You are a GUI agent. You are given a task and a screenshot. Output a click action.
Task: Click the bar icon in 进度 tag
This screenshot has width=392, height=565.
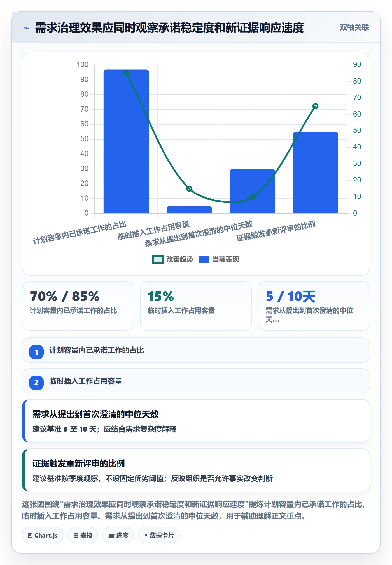[x=111, y=536]
